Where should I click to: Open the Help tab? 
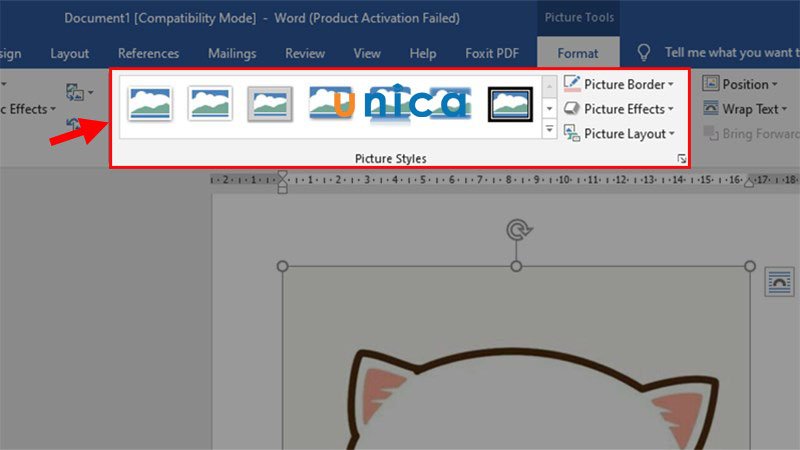click(422, 53)
